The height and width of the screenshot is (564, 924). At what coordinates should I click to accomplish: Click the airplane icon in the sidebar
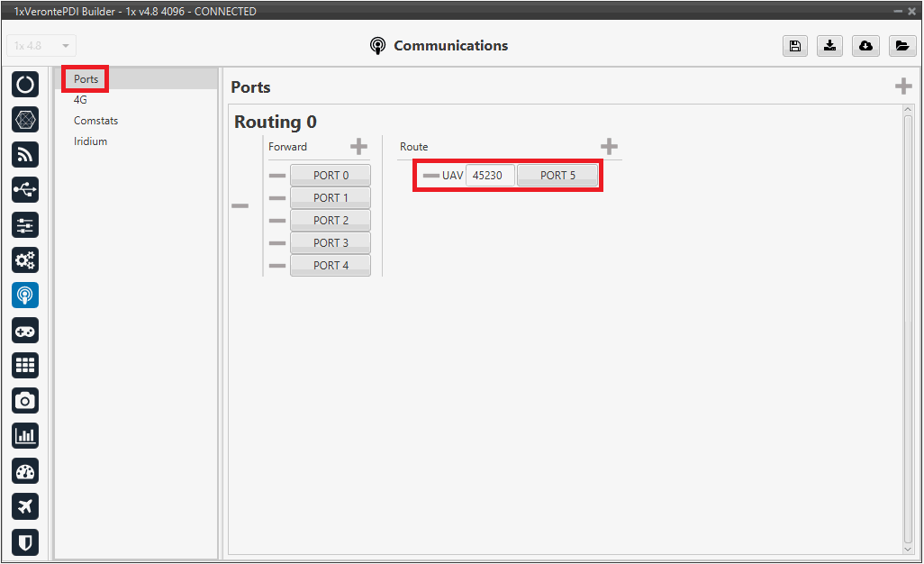(x=25, y=506)
